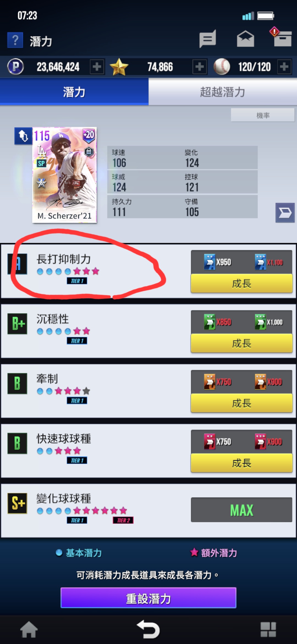The height and width of the screenshot is (644, 297).
Task: Grow 沉穩性 with 成長 button
Action: (x=241, y=343)
